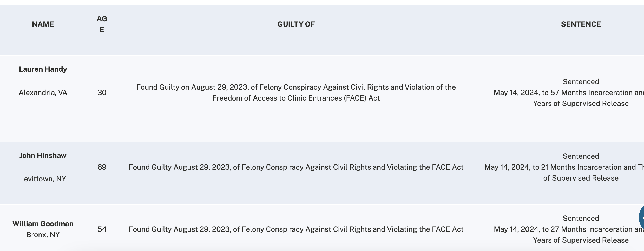
Task: Click Alexandria, VA location text
Action: [x=43, y=93]
